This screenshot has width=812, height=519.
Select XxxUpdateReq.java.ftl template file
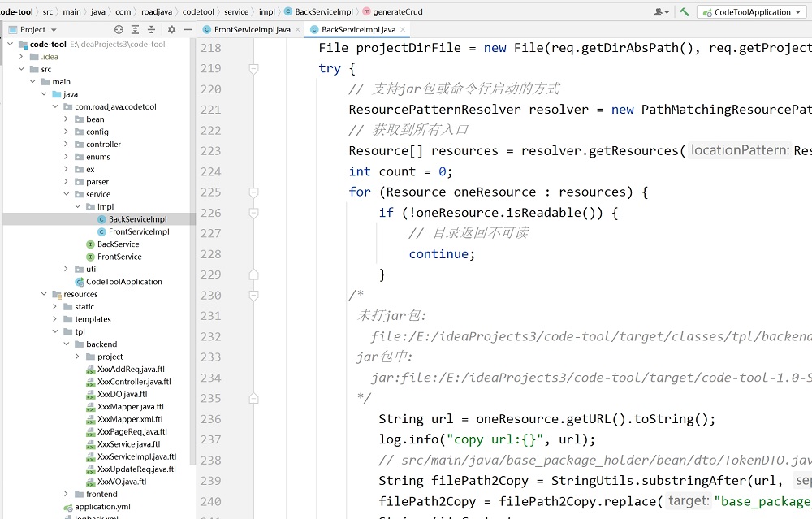click(x=136, y=469)
